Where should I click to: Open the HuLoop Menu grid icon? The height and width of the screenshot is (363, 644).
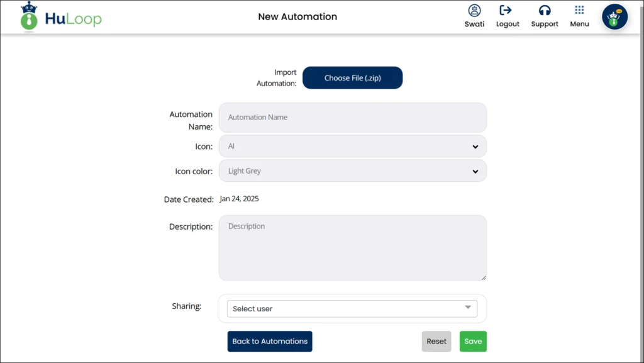click(579, 13)
